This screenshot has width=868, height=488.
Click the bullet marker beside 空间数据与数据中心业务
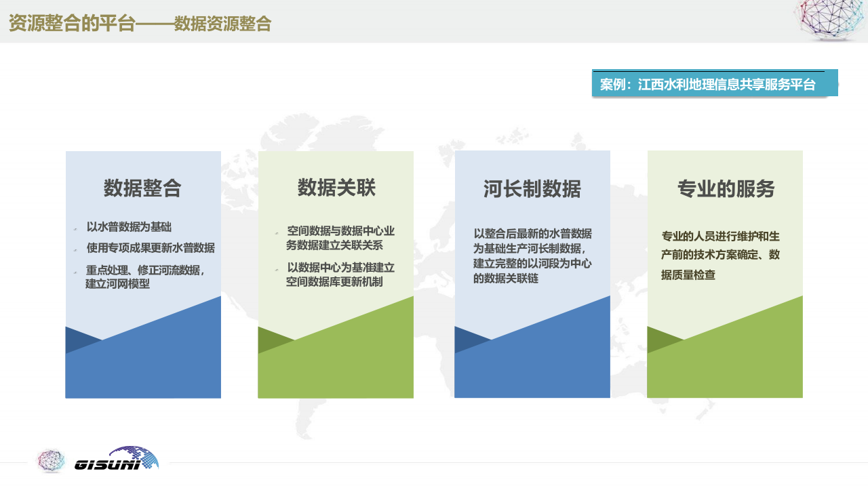coord(276,232)
